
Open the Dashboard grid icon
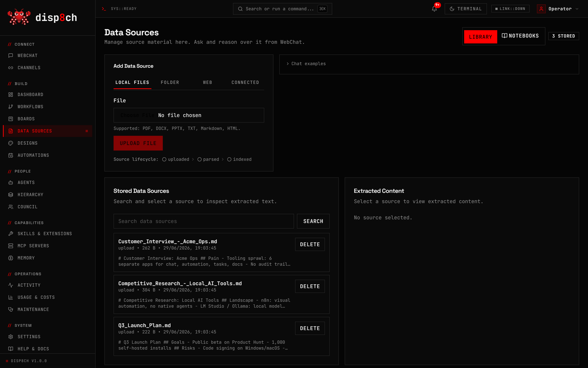pos(11,94)
